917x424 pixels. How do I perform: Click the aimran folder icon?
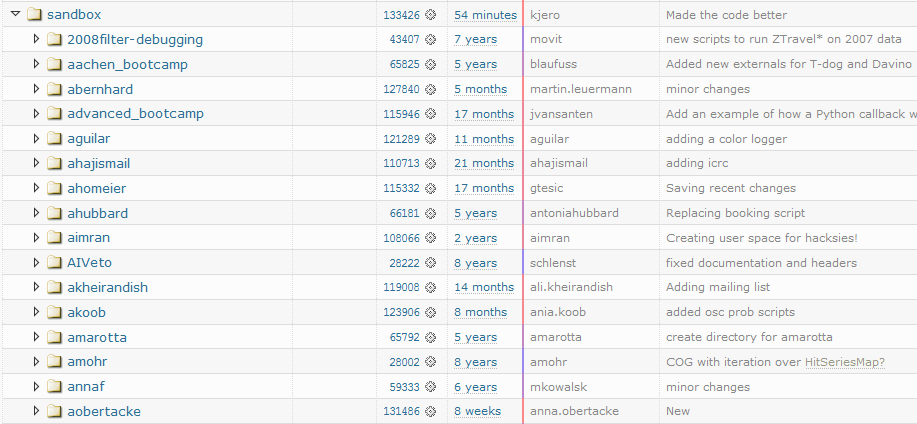coord(54,237)
